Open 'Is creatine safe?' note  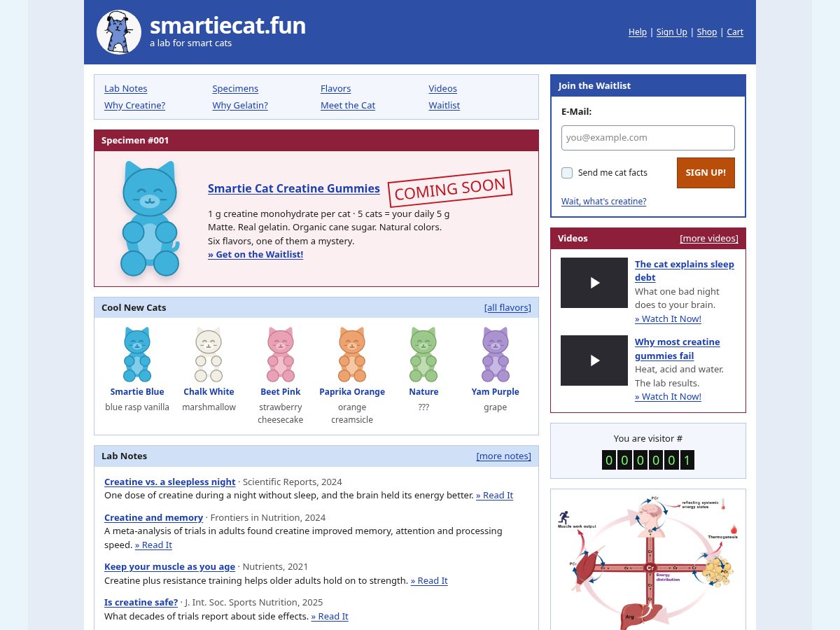pos(141,603)
